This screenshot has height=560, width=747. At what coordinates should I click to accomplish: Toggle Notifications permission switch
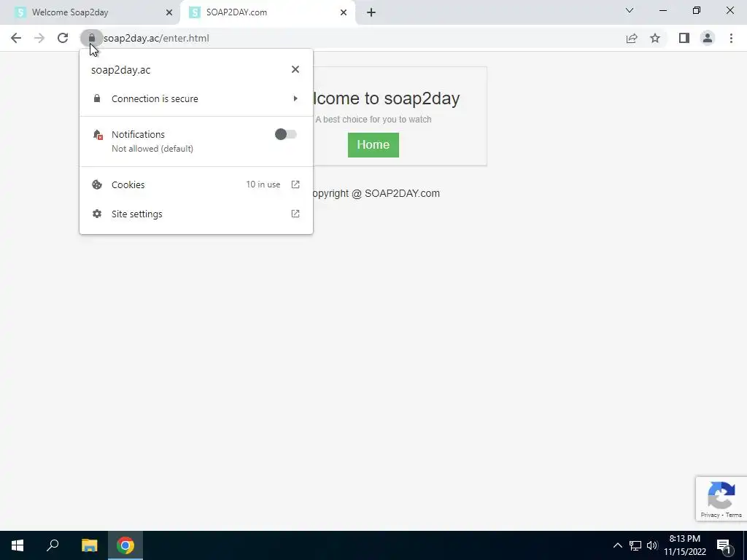tap(286, 134)
